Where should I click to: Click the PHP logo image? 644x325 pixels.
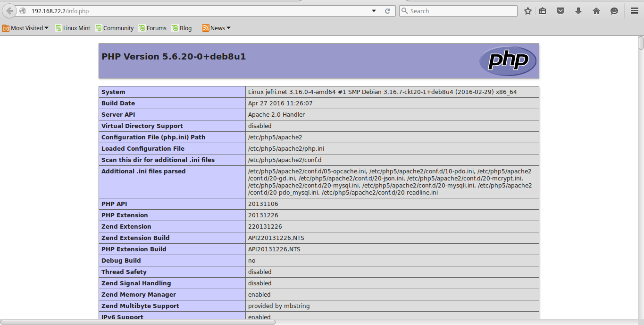[x=508, y=61]
